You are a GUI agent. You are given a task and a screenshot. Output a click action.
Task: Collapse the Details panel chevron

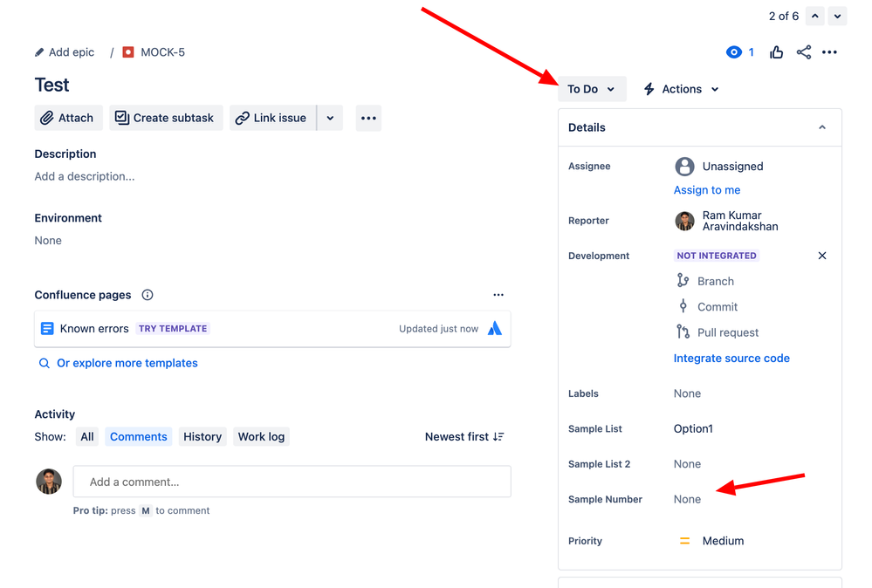point(822,127)
